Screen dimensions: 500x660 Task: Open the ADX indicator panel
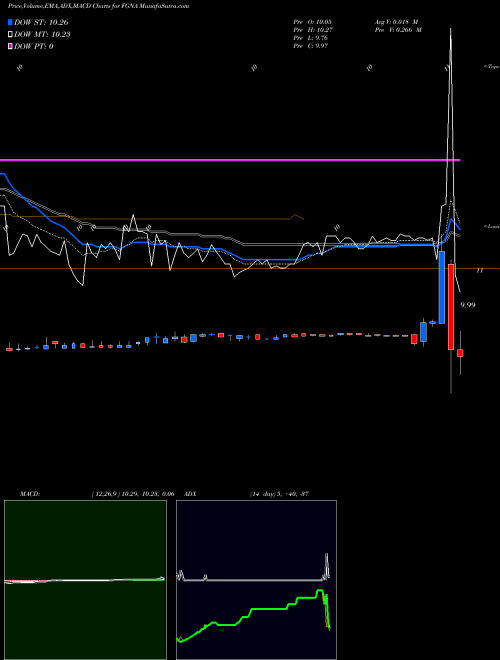point(256,580)
